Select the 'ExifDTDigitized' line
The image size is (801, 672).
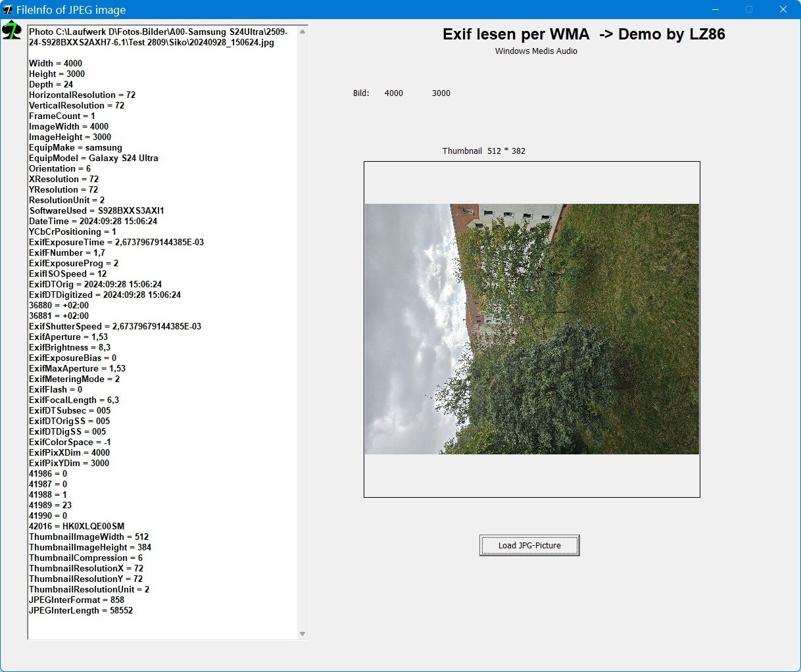pos(105,295)
